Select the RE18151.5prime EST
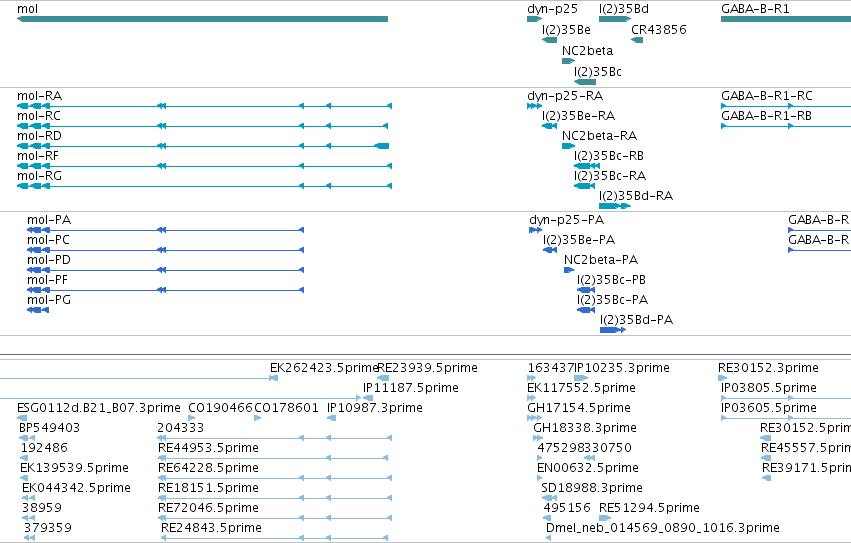 point(275,498)
